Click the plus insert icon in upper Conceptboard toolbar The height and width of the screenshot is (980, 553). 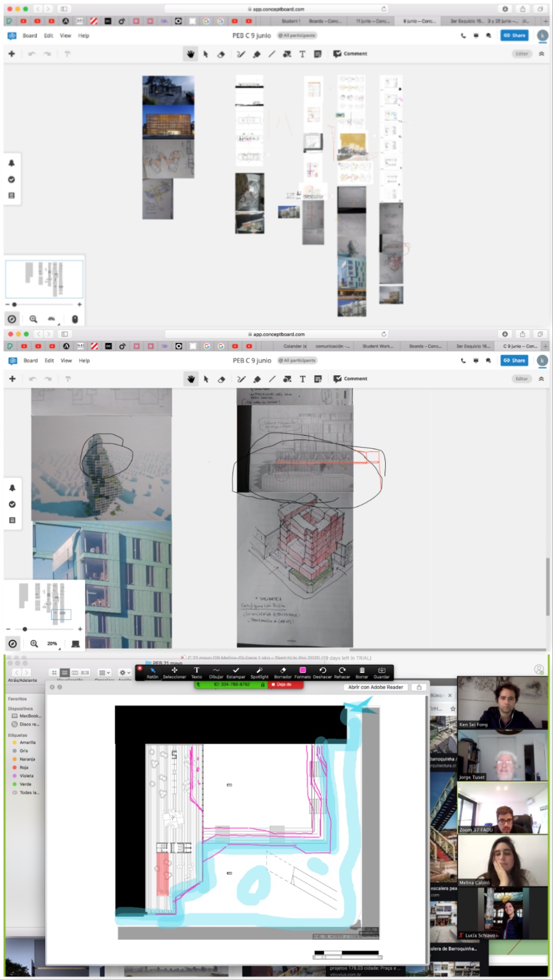point(11,54)
